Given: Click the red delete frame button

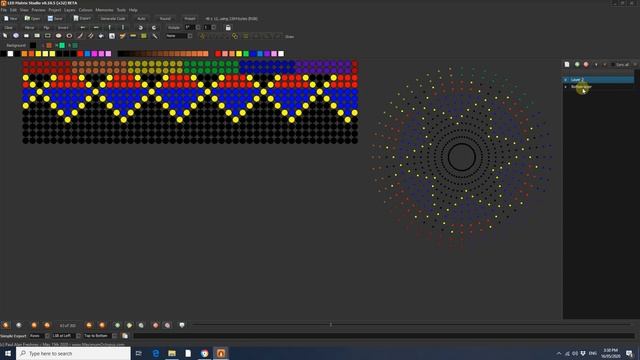Looking at the screenshot, I should 155,325.
